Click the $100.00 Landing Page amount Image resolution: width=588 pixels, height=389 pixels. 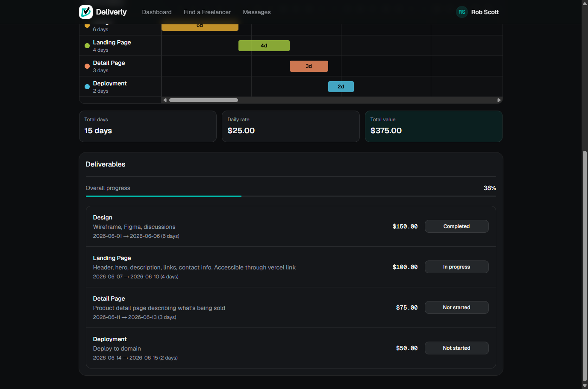coord(405,267)
